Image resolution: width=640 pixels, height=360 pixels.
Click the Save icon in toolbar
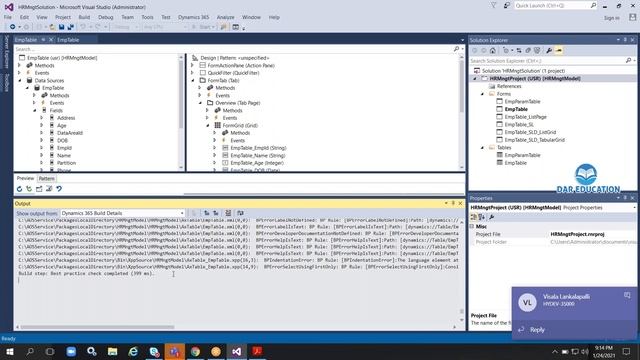pos(61,27)
